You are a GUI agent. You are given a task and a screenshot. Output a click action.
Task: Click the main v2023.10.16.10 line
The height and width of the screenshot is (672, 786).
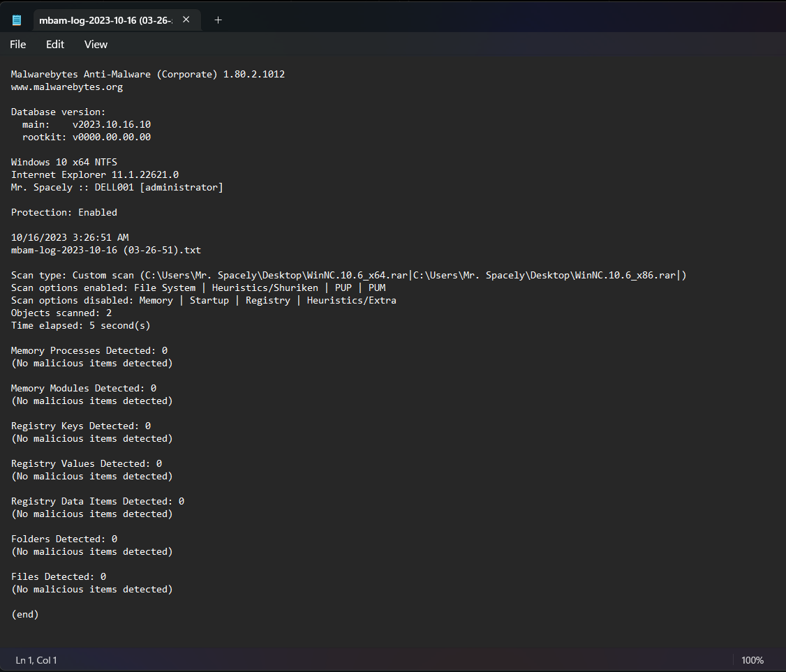click(x=87, y=125)
